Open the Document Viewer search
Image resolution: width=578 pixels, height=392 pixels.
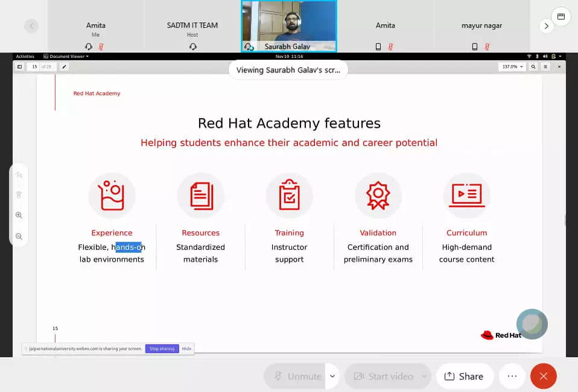click(x=533, y=67)
